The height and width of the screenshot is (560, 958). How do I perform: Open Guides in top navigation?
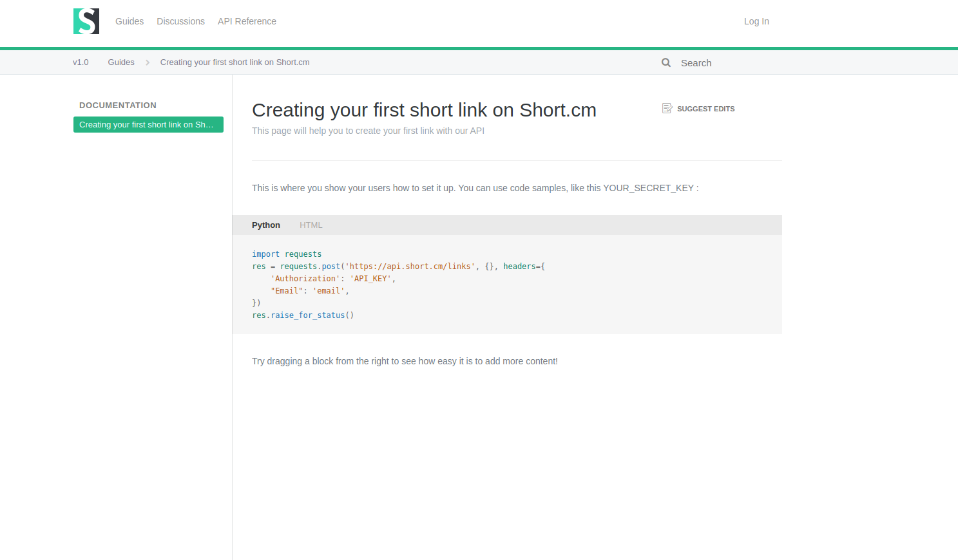pyautogui.click(x=129, y=21)
